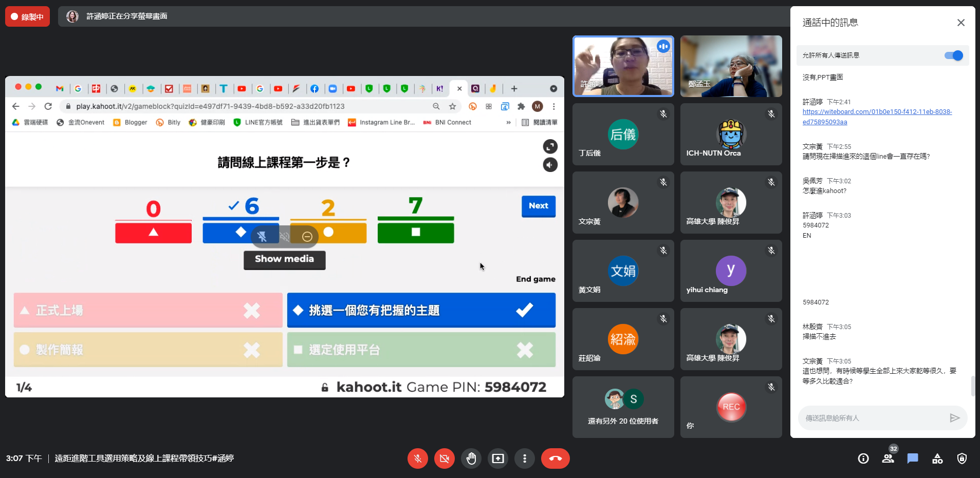Open the activities icon

pyautogui.click(x=937, y=458)
